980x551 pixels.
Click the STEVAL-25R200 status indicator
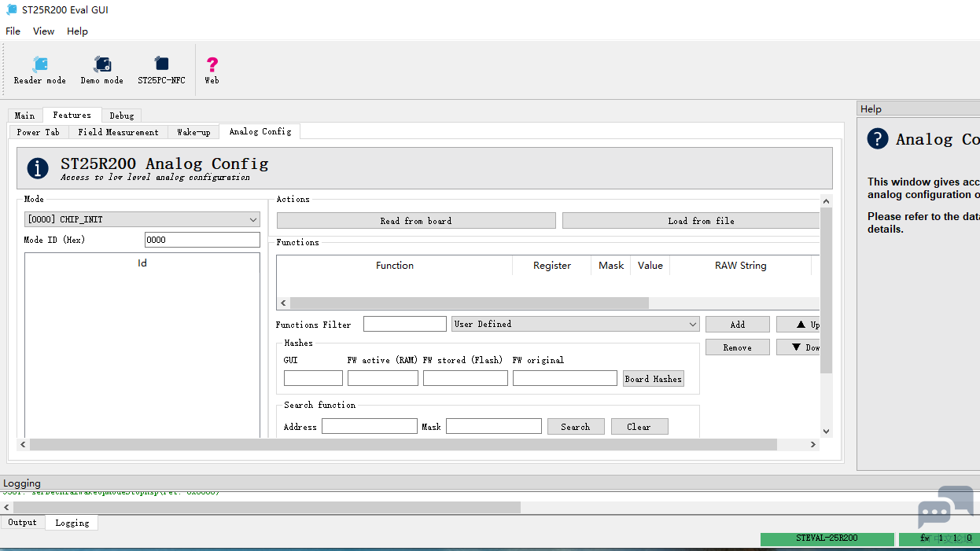(827, 538)
